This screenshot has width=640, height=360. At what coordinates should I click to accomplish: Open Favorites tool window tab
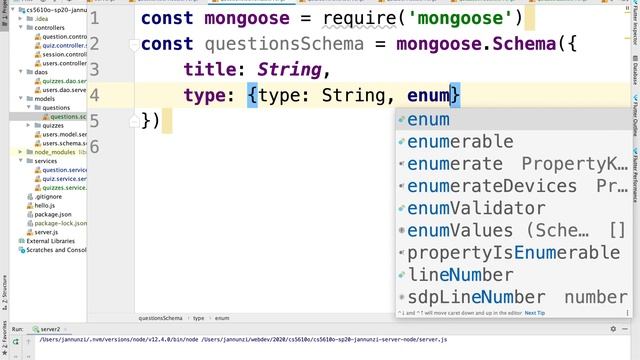4,338
